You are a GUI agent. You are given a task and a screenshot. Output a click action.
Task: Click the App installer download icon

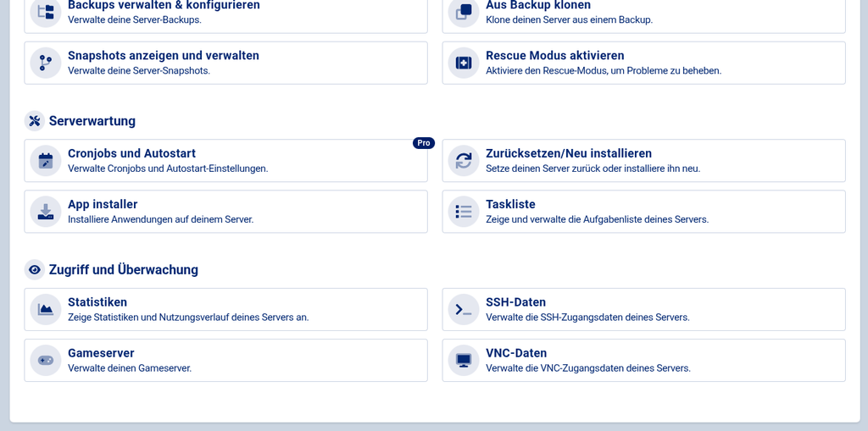(46, 212)
